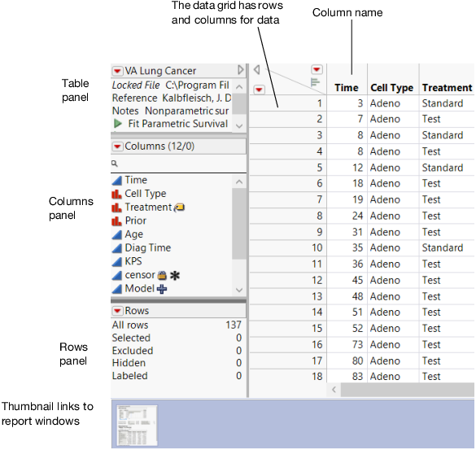Click the data grid horizontal scroll left arrow
The image size is (476, 450).
click(x=334, y=390)
